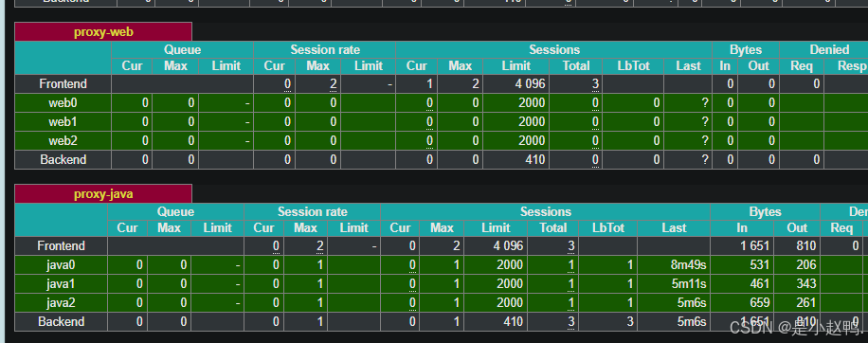
Task: Click the Bytes header in proxy-java table
Action: 765,212
